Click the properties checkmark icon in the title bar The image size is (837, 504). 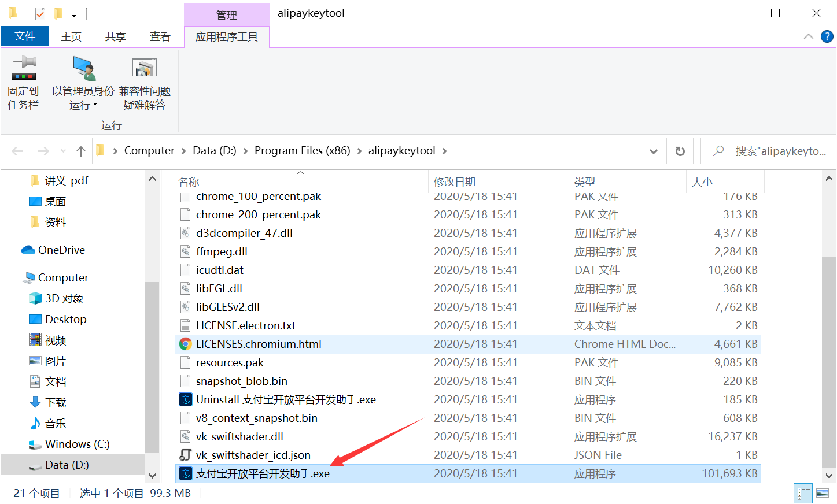(x=40, y=13)
